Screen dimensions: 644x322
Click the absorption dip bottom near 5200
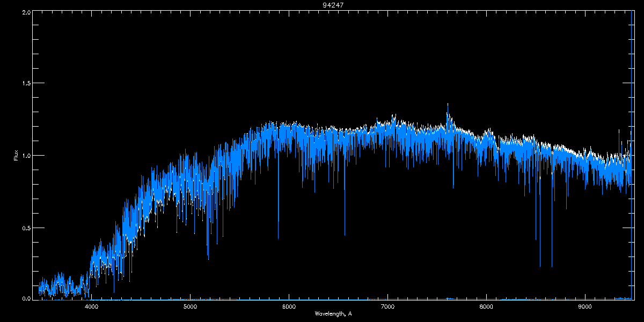[208, 259]
